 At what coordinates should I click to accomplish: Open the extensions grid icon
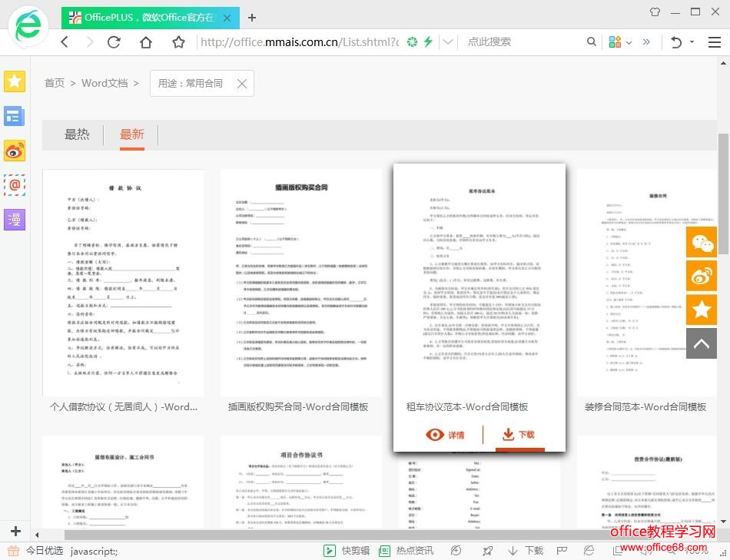[x=615, y=42]
